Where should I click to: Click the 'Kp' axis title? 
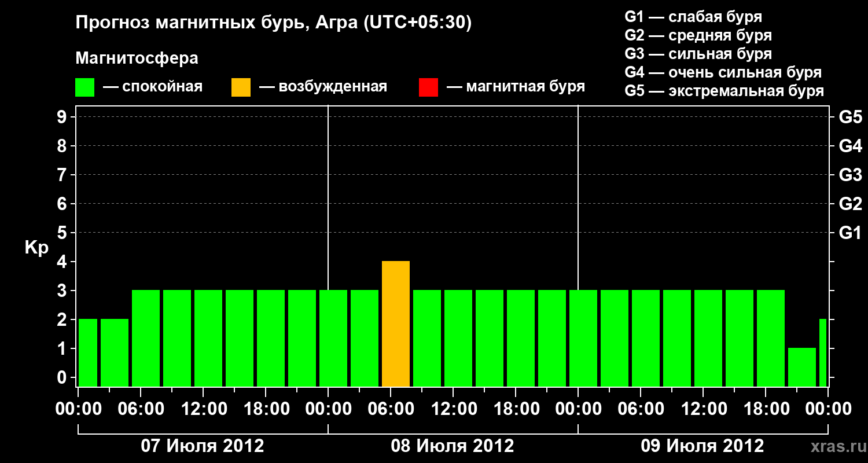37,248
